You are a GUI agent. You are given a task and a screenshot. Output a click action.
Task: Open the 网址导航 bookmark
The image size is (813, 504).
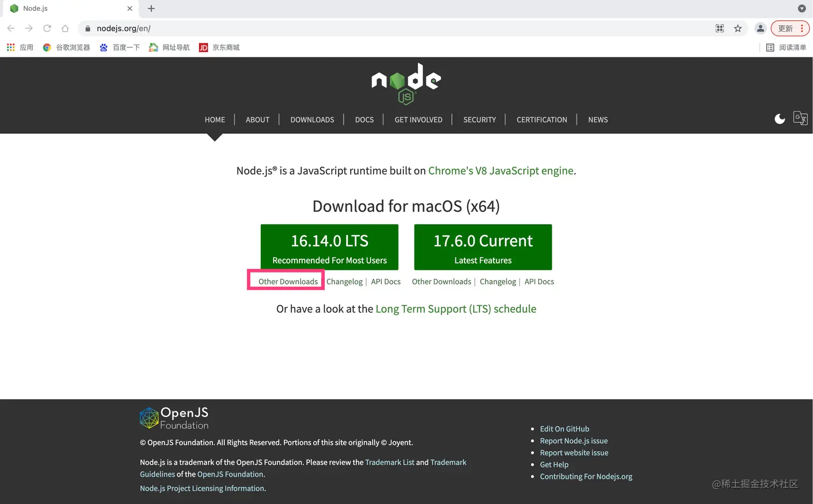tap(169, 48)
